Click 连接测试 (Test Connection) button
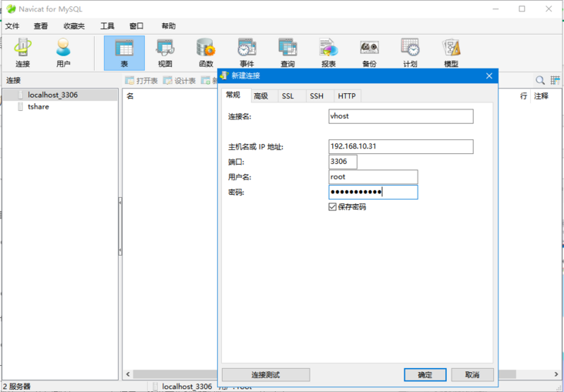This screenshot has width=564, height=392. 266,375
